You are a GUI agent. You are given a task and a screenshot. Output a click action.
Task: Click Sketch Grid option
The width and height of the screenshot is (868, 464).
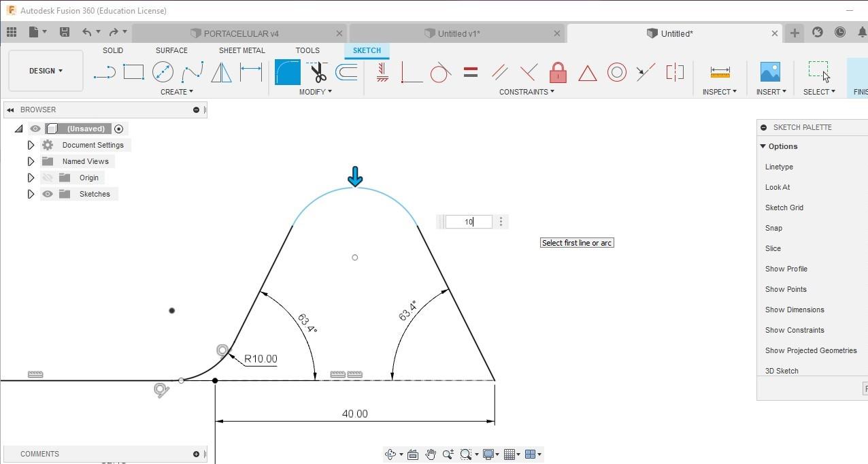(x=784, y=208)
